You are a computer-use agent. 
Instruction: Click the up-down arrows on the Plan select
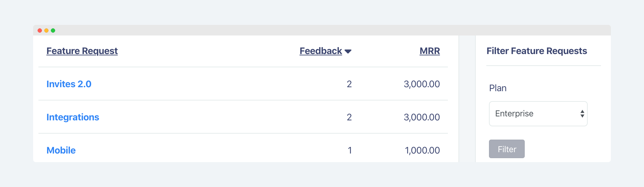coord(582,114)
